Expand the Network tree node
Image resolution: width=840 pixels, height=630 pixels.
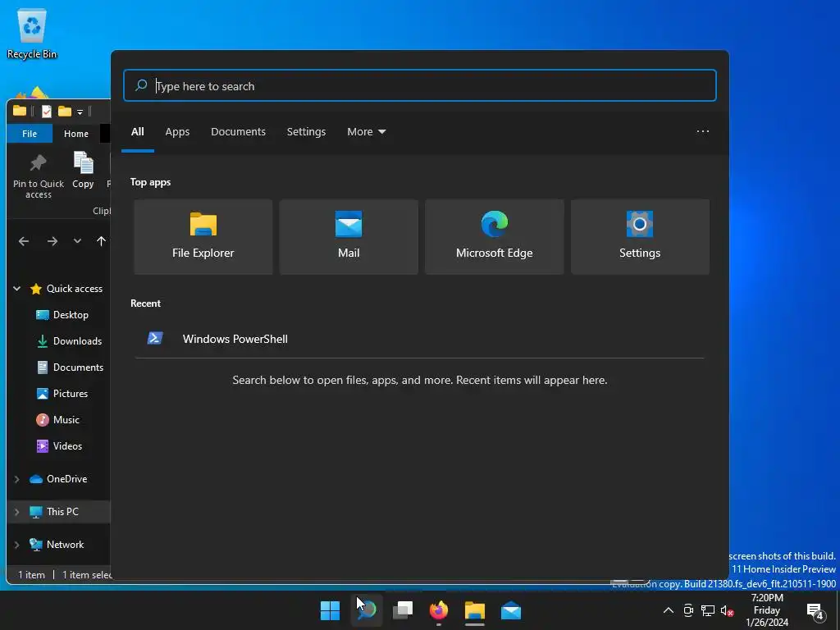point(16,545)
